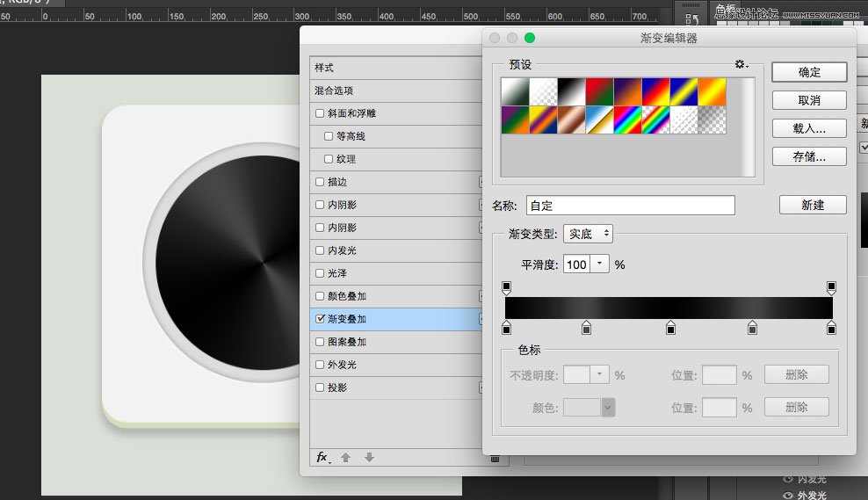Click the 载入... (Load) button
The height and width of the screenshot is (500, 868).
coord(808,128)
